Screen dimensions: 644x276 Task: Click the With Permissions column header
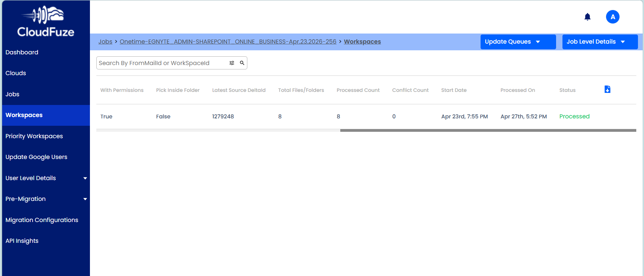[x=122, y=90]
